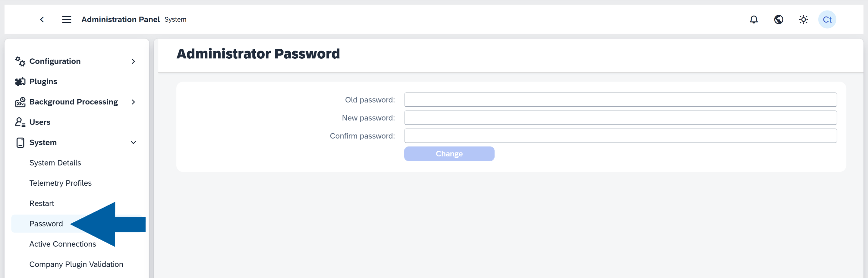The image size is (868, 278).
Task: Collapse the System section
Action: coord(134,142)
